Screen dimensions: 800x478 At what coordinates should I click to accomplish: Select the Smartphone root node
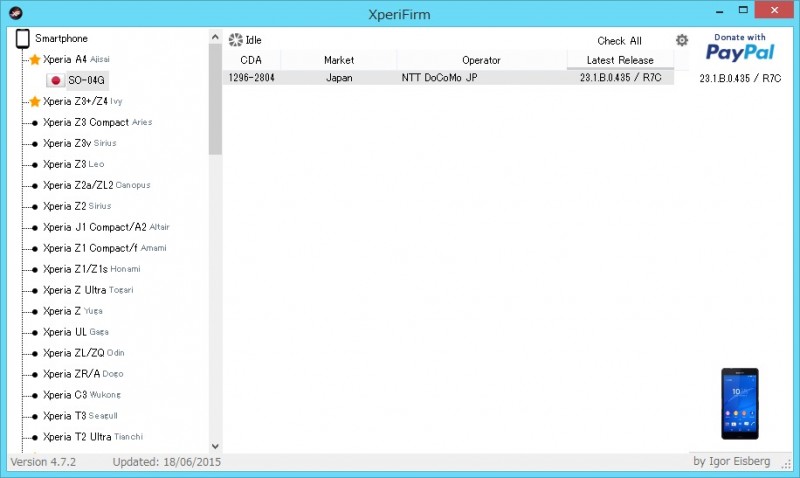61,38
